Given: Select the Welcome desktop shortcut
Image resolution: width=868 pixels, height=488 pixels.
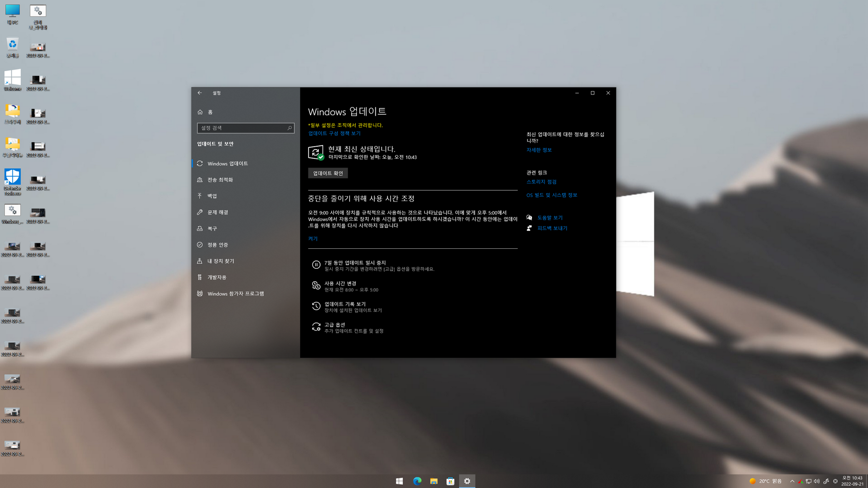Looking at the screenshot, I should (13, 80).
